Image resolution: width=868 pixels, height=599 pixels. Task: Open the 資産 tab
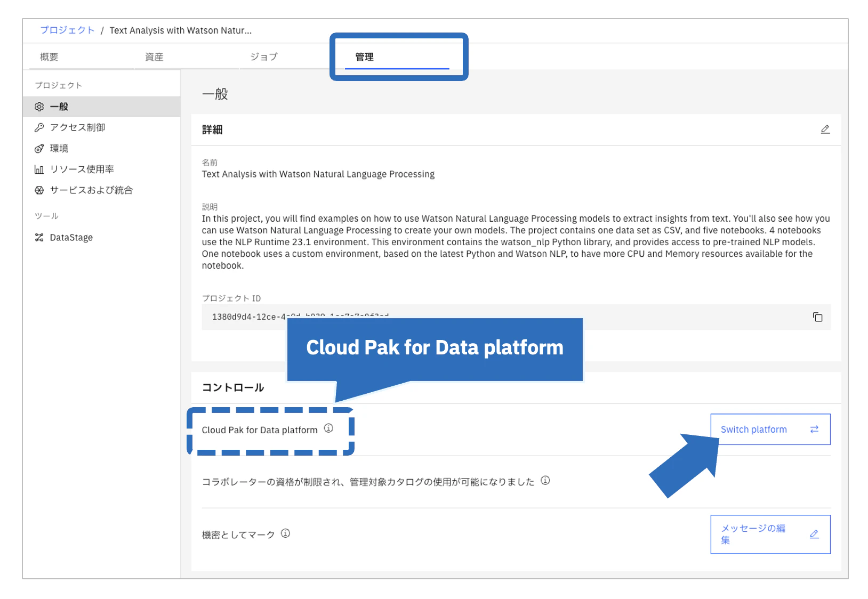tap(155, 57)
